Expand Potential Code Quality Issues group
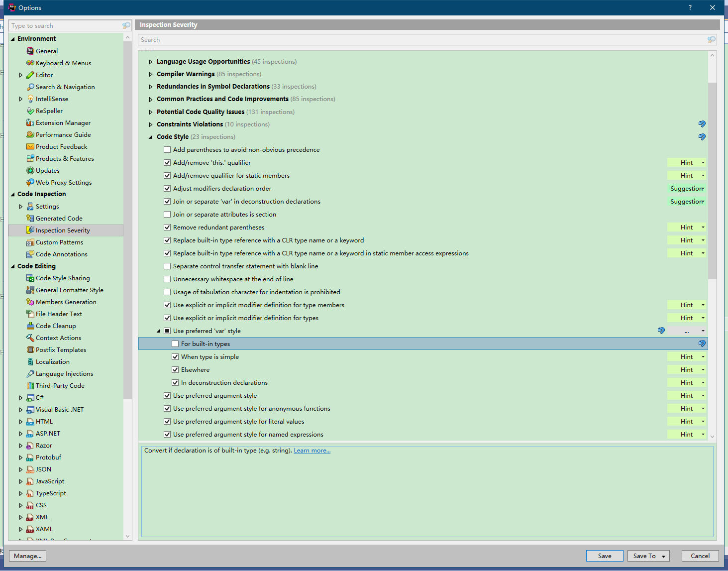The height and width of the screenshot is (571, 728). (151, 112)
